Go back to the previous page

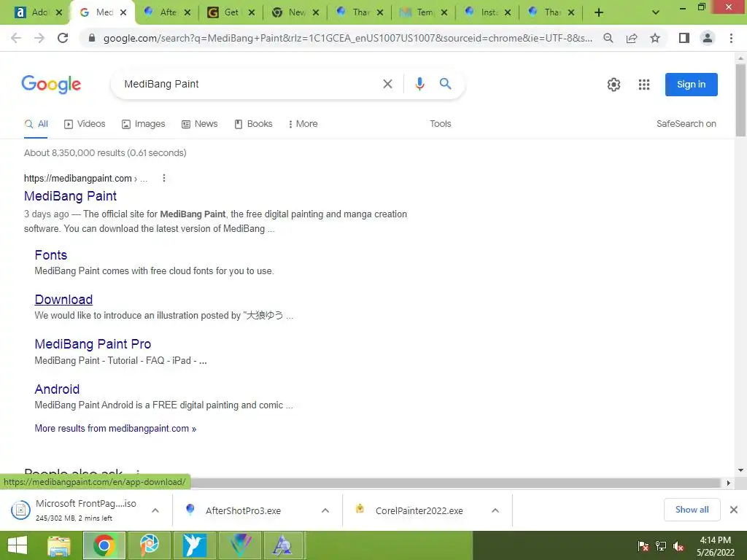(x=16, y=38)
